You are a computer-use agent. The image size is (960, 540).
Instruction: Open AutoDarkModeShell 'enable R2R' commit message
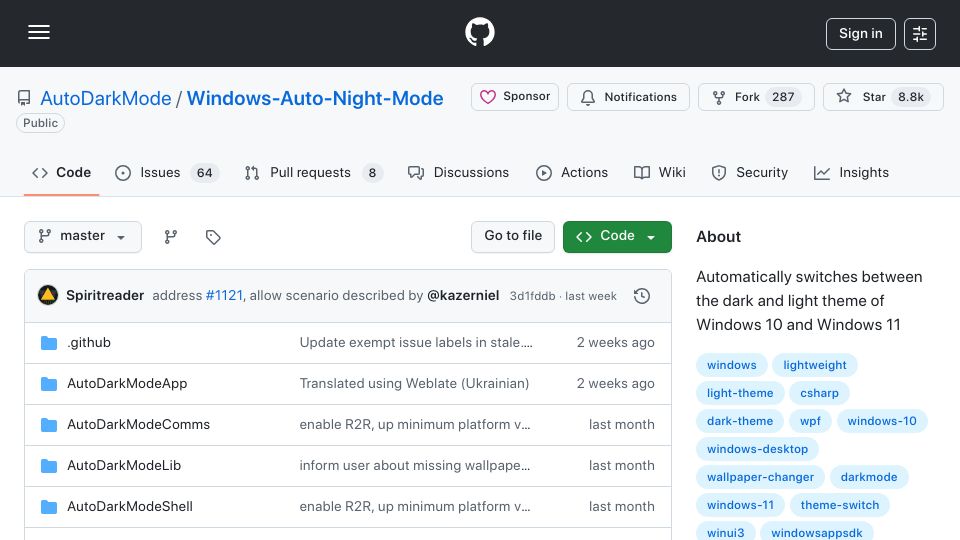coord(414,506)
